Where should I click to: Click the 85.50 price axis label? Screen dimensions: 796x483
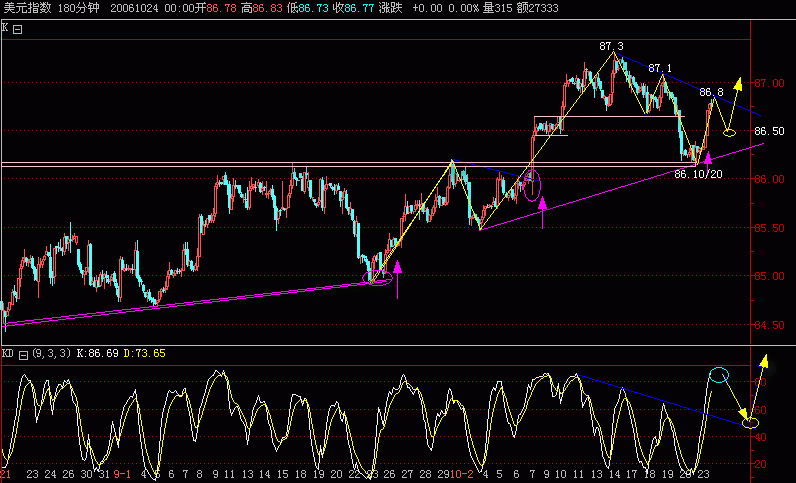pyautogui.click(x=769, y=228)
